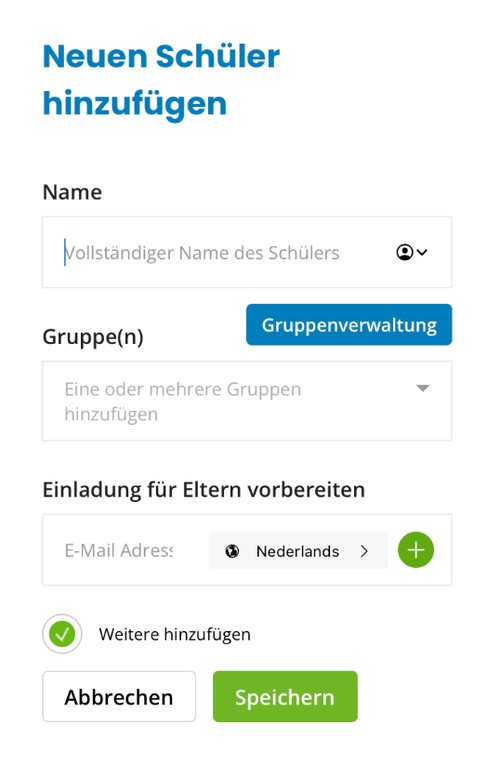Click the Abbrechen button

click(119, 696)
